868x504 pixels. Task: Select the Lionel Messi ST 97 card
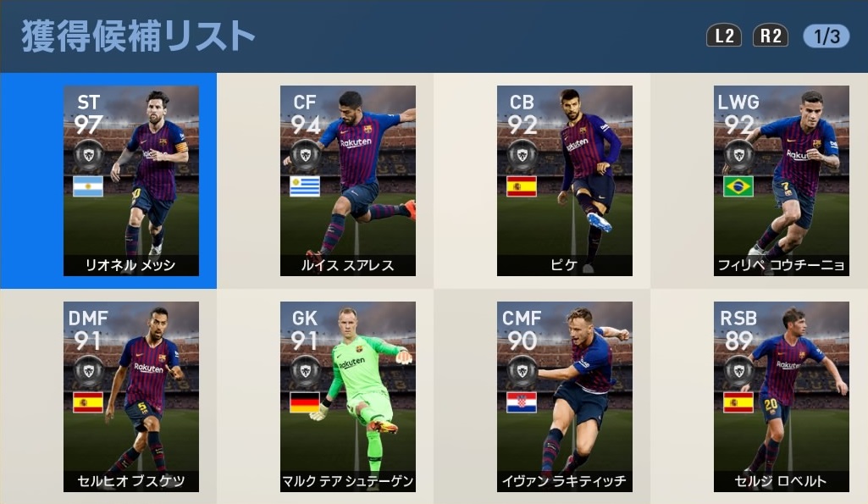point(131,180)
